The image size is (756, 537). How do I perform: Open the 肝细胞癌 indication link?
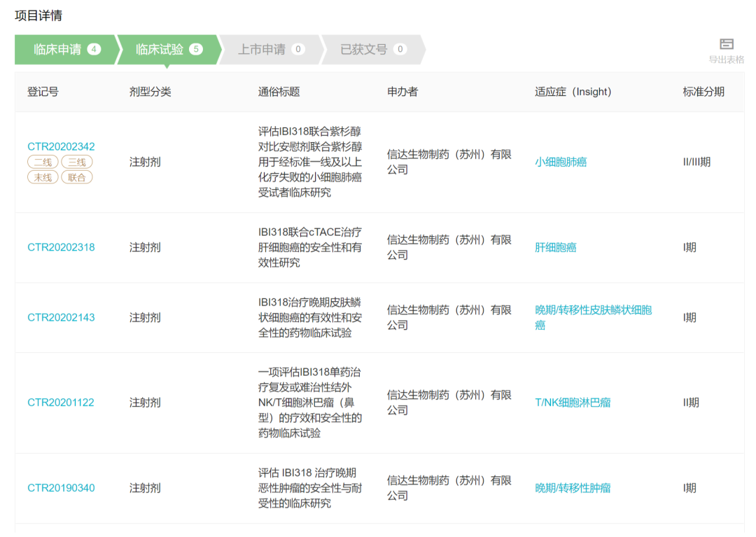555,247
